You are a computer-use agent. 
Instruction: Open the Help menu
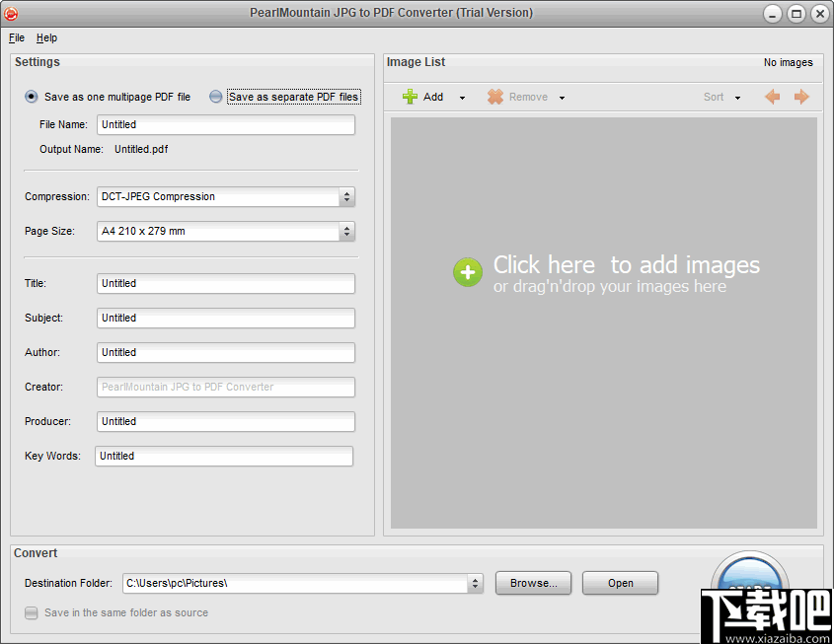pos(46,37)
